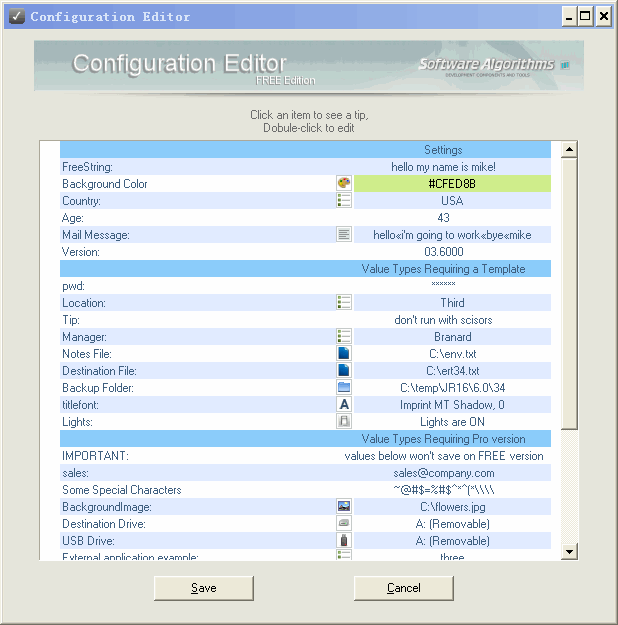Click font icon beside titlefont
Image resolution: width=618 pixels, height=625 pixels.
(344, 405)
